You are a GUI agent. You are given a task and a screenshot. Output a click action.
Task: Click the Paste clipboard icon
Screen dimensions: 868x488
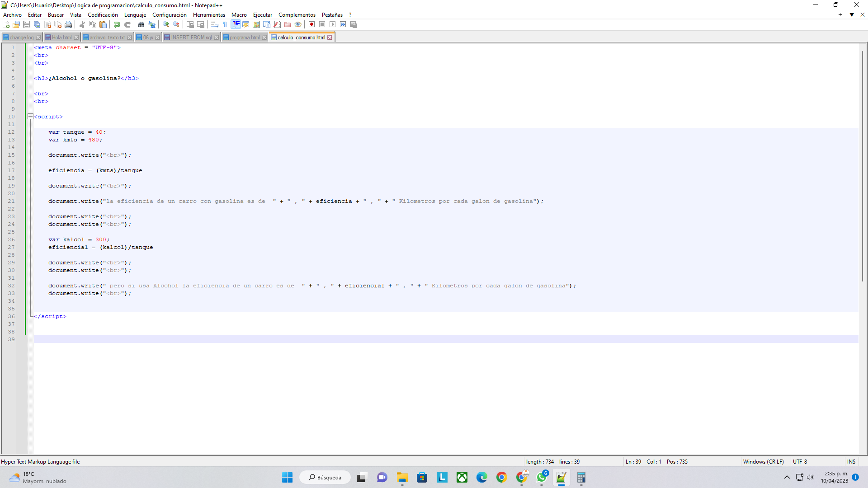pos(103,24)
